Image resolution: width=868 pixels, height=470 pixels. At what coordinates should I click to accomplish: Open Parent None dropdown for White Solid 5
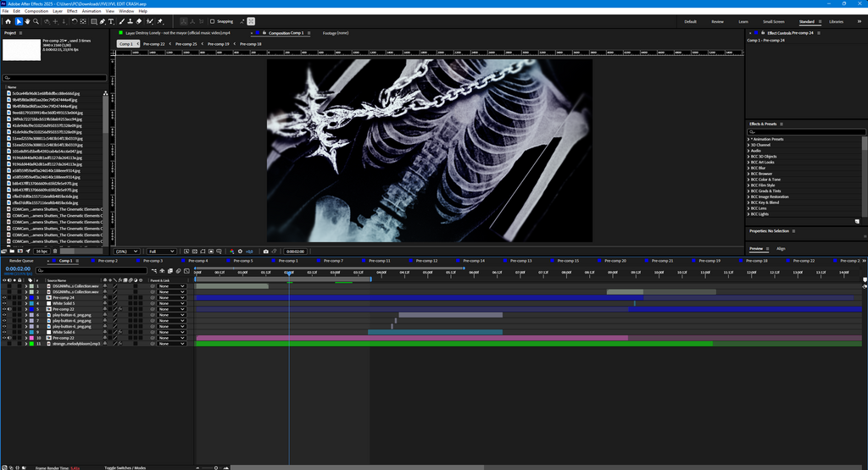[x=171, y=303]
